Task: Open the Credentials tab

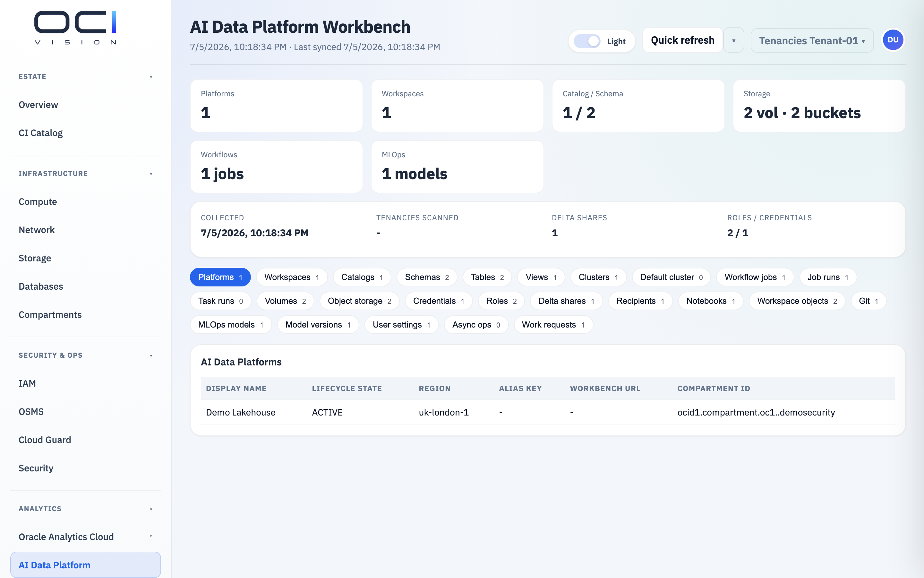Action: pos(438,301)
